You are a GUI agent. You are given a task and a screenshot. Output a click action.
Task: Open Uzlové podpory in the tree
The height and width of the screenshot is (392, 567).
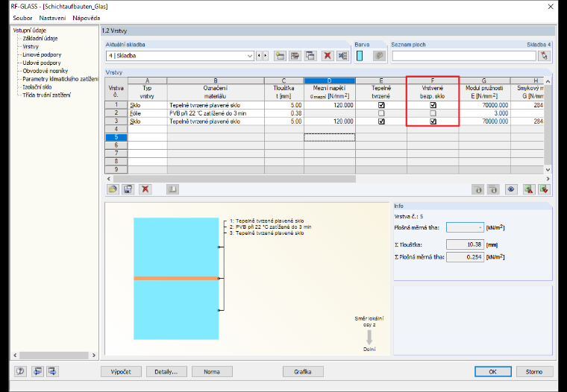pos(42,63)
